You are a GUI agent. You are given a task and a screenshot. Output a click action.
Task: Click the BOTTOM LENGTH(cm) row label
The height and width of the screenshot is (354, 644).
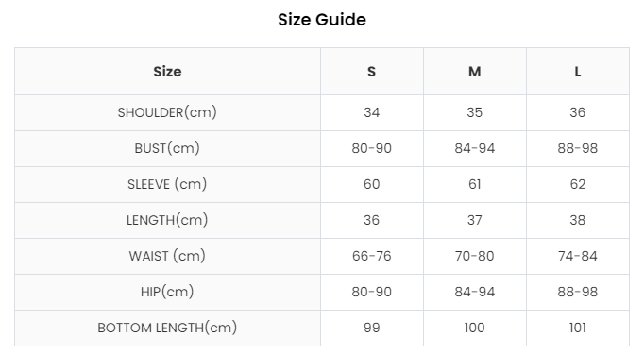(x=167, y=328)
